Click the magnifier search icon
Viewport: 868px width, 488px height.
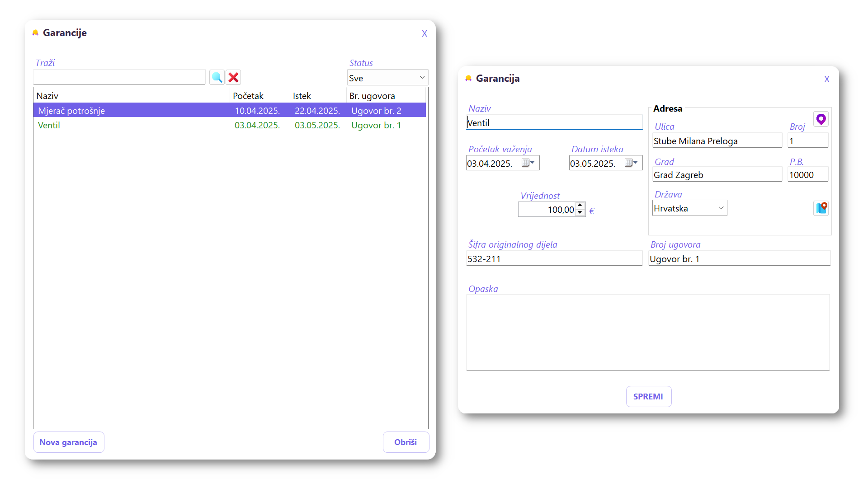(x=217, y=77)
